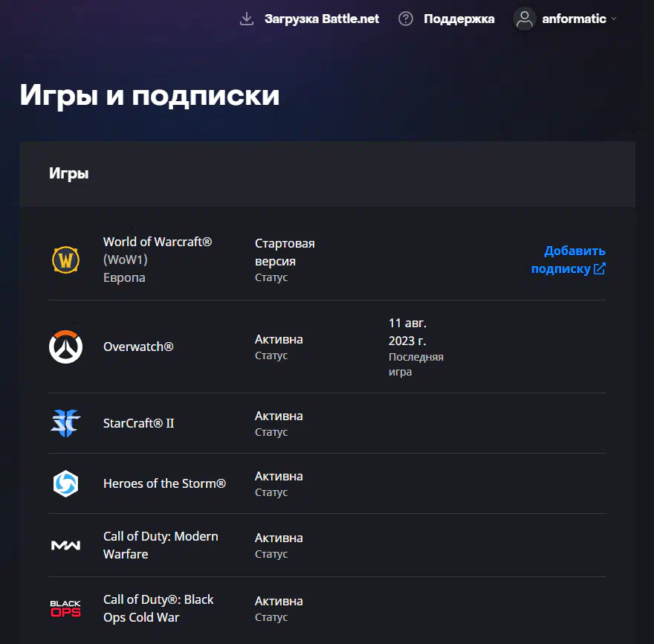Open Загрузка Battle.net link
The image size is (654, 644).
tap(322, 19)
